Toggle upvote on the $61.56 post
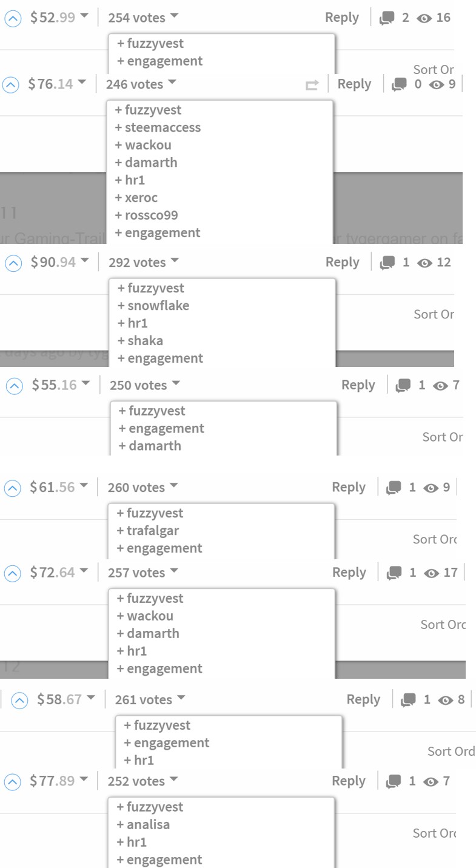Viewport: 476px width, 868px height. click(12, 488)
